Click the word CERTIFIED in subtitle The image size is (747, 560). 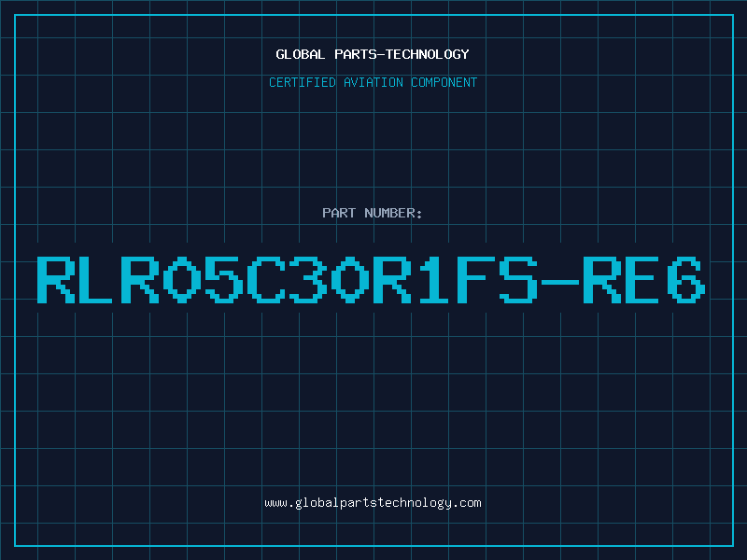point(303,82)
